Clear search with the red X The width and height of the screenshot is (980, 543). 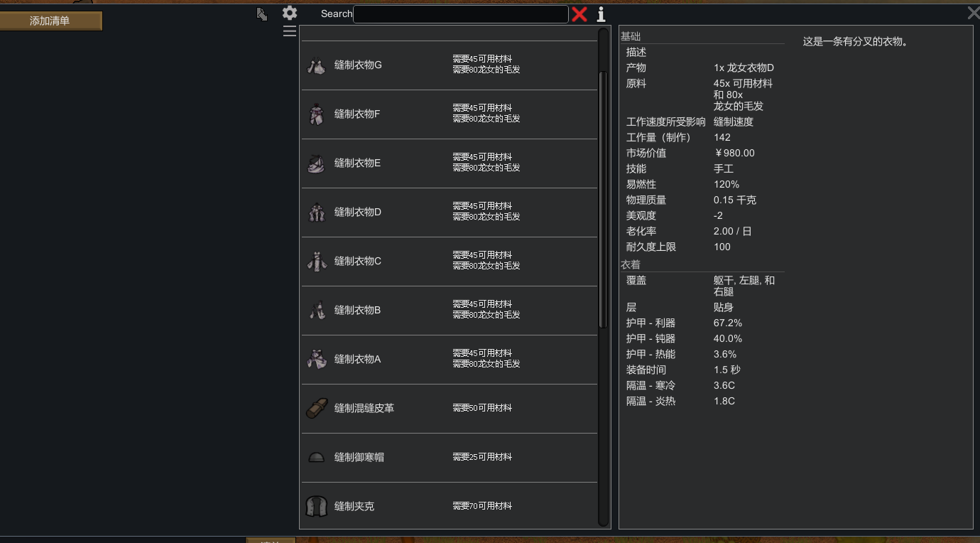[x=579, y=14]
